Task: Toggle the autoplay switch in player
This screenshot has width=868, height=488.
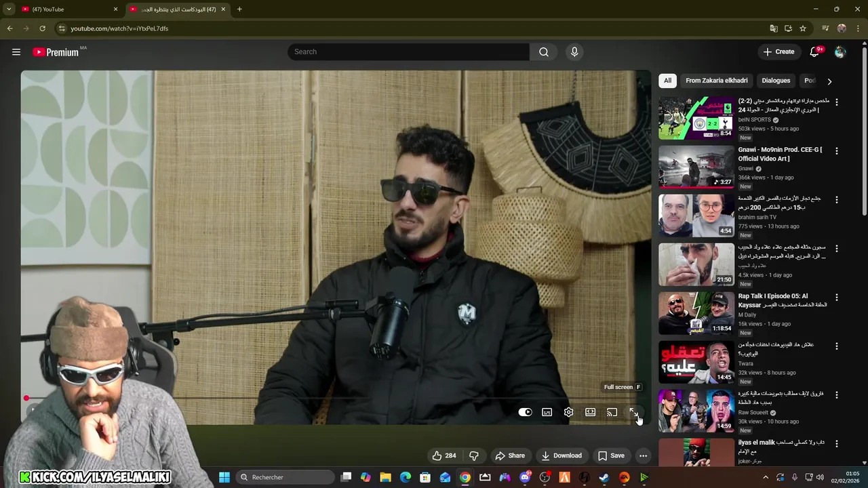Action: click(525, 412)
